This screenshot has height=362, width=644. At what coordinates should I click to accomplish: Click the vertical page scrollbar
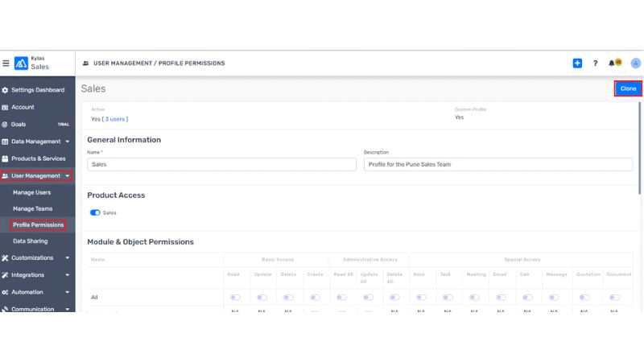point(640,145)
